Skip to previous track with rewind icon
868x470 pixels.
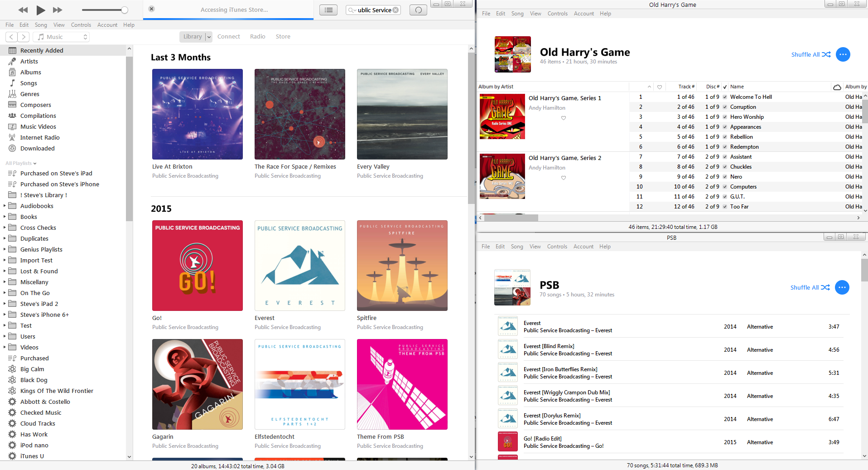[23, 10]
